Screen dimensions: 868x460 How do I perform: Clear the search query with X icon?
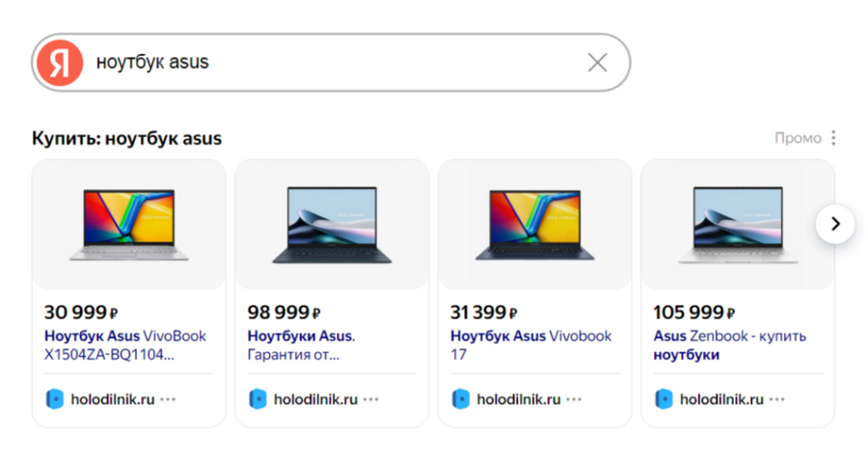point(597,63)
